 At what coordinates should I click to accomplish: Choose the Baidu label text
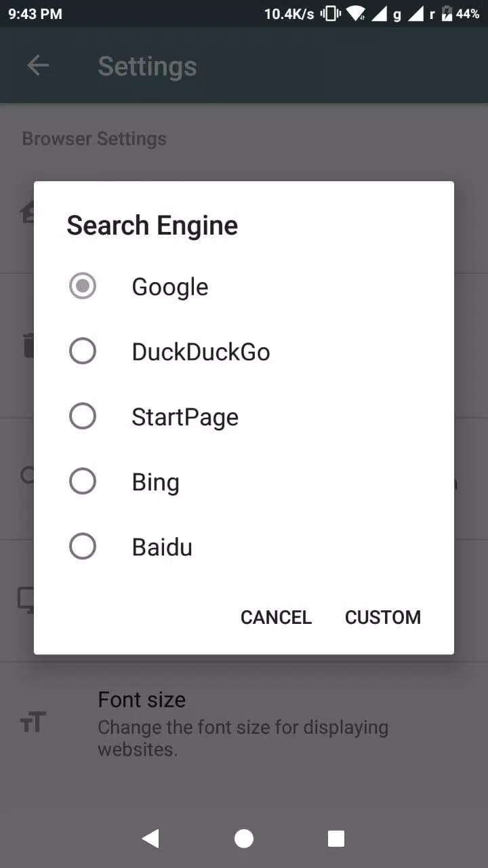pyautogui.click(x=162, y=547)
